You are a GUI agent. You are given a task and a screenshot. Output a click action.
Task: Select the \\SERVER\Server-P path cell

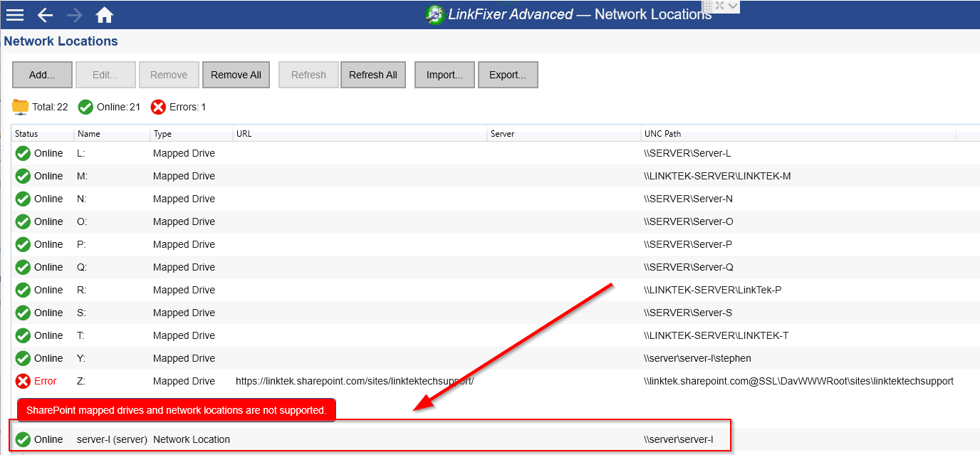click(688, 244)
